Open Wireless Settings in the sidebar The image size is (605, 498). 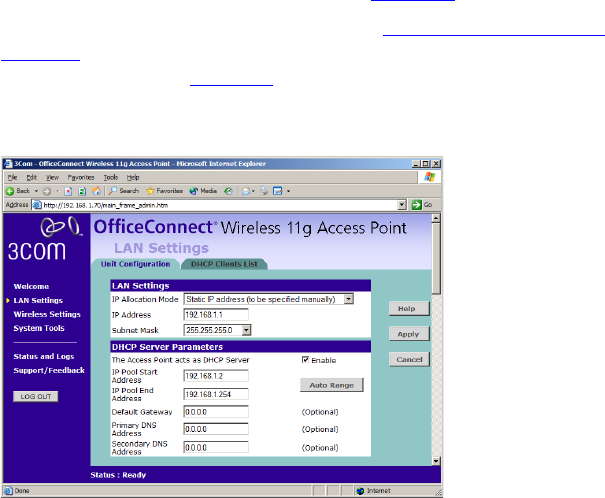point(47,314)
